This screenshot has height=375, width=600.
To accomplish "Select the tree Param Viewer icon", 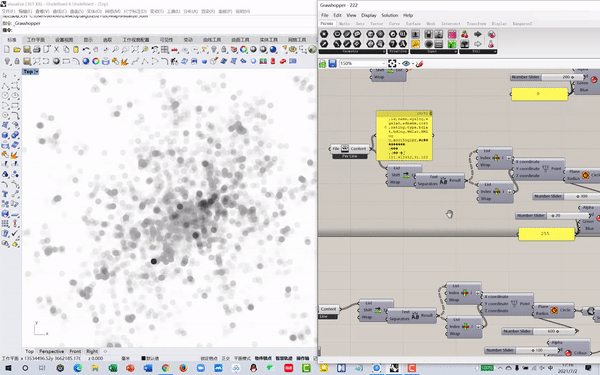I will click(x=465, y=44).
